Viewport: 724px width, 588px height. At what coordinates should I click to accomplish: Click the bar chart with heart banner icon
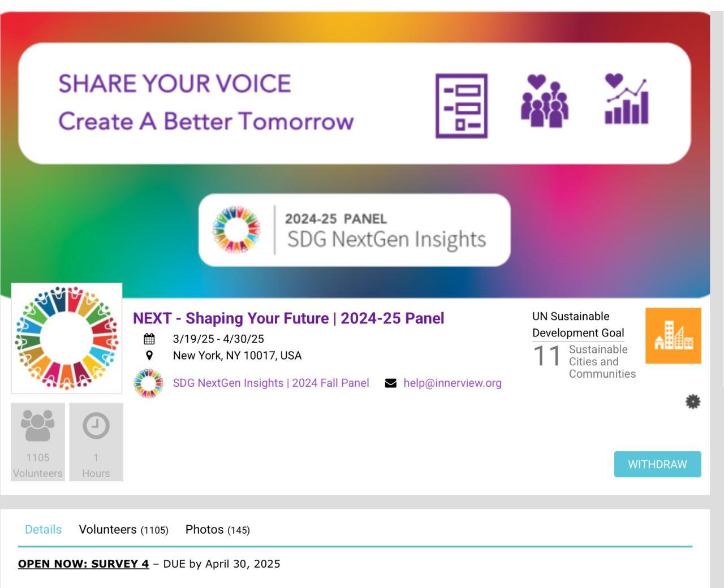(x=626, y=100)
